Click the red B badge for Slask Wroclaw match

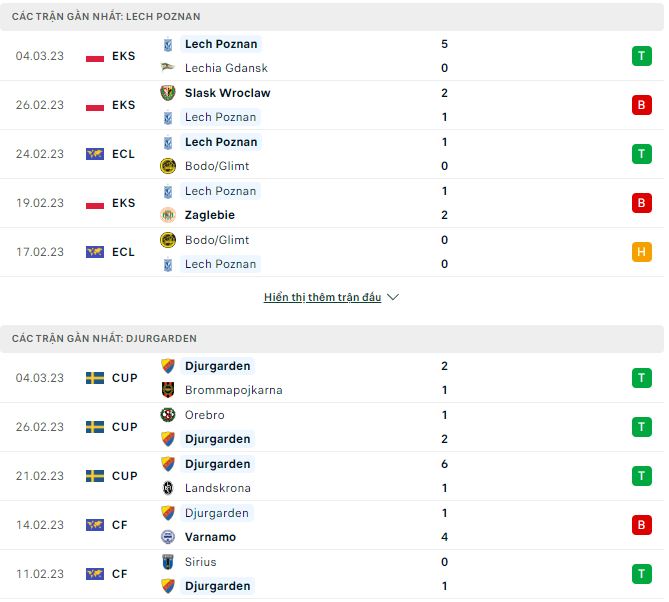pyautogui.click(x=641, y=105)
